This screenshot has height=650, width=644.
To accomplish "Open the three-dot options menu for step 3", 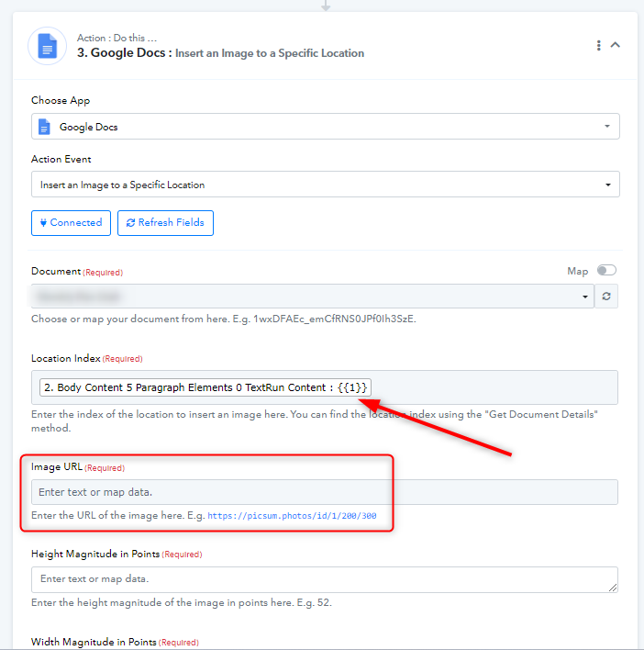I will [x=598, y=45].
